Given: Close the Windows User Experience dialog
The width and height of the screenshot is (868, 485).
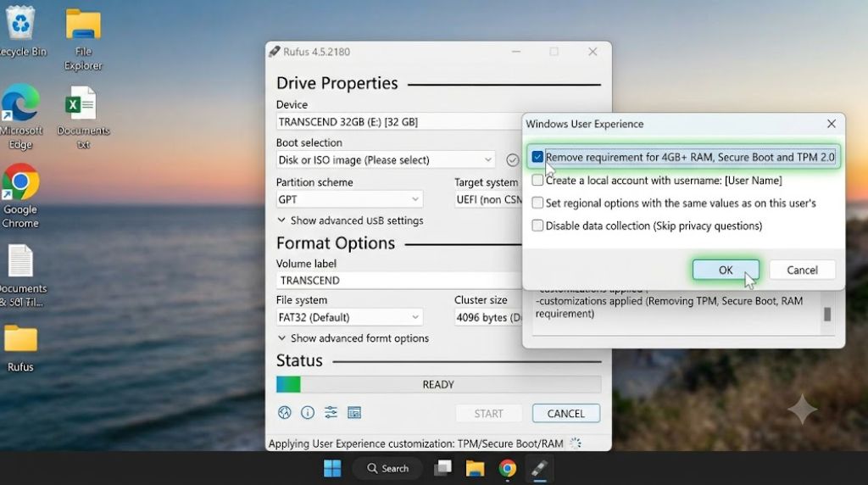Looking at the screenshot, I should (831, 124).
